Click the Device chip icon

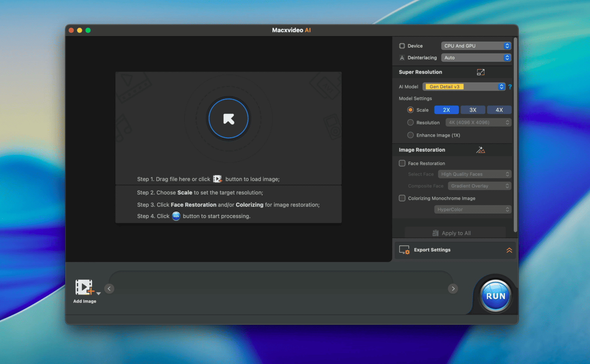402,46
